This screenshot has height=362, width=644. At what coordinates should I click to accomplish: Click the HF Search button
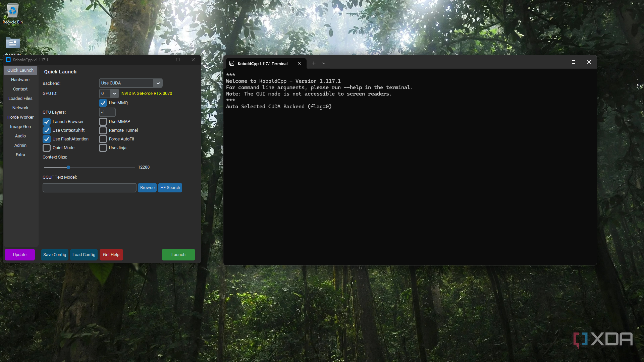pos(170,188)
